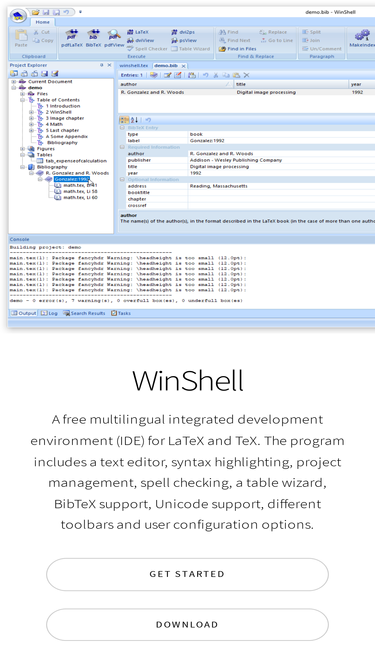Run BibTeX from the Execute group
This screenshot has height=667, width=375.
coord(94,38)
